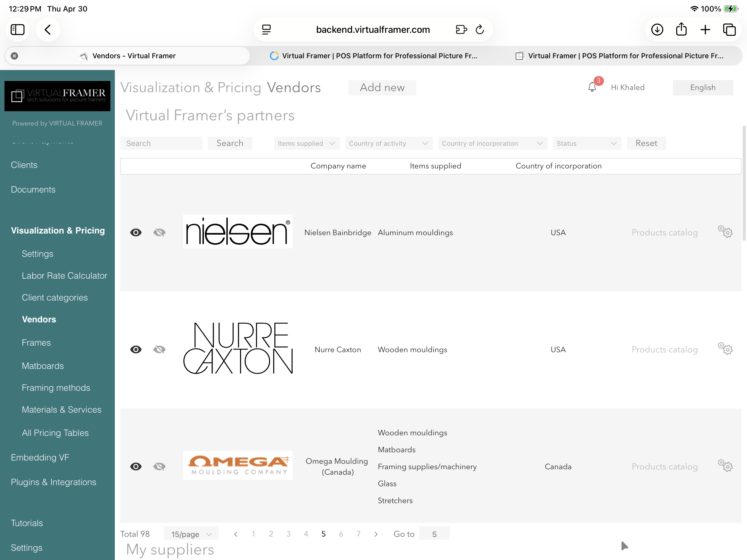Select Visualization & Pricing section
This screenshot has width=747, height=560.
coord(58,230)
